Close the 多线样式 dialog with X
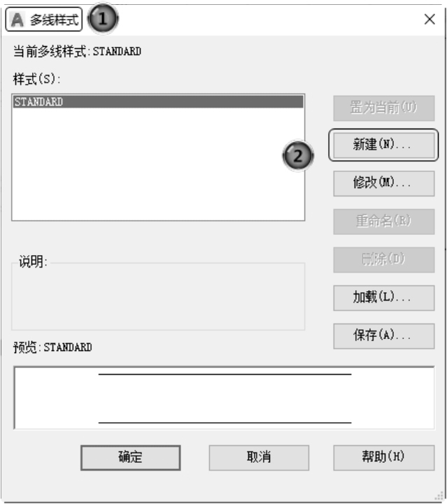 (430, 20)
